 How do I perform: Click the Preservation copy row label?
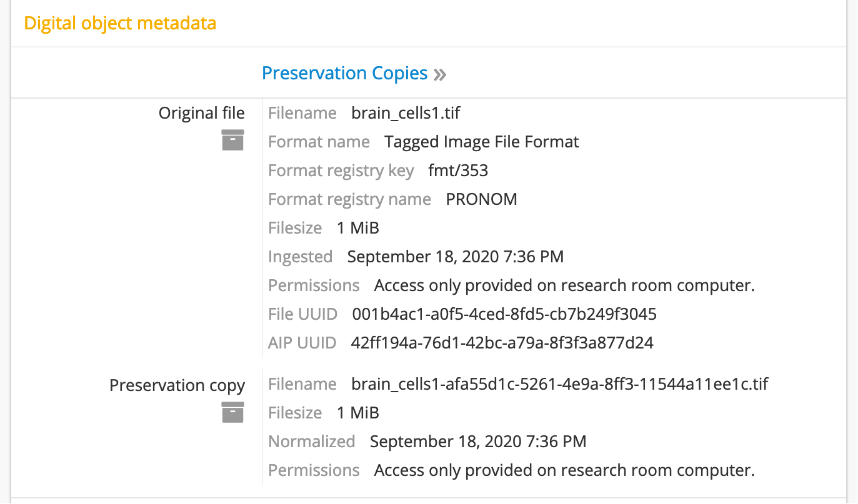(x=177, y=385)
